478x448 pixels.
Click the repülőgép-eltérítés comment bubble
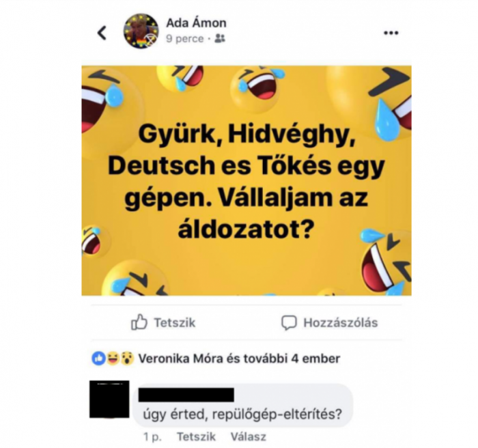242,405
